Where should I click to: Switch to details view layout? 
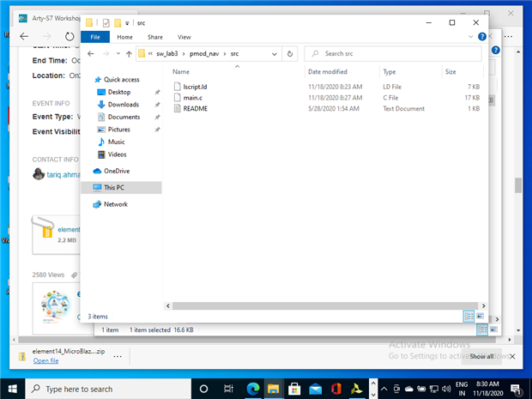[469, 316]
